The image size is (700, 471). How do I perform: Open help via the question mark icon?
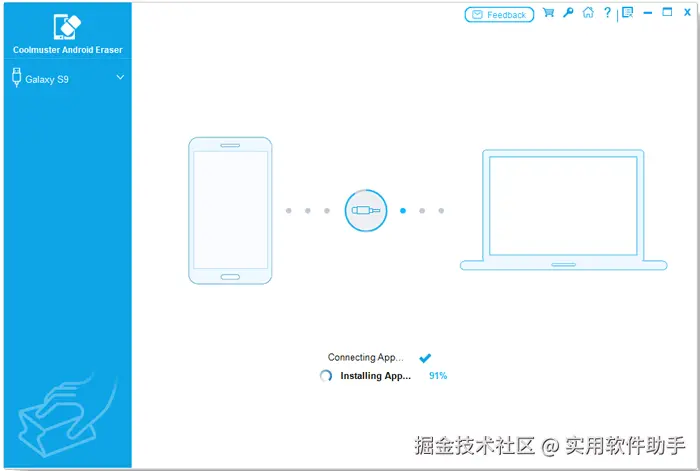(x=607, y=13)
